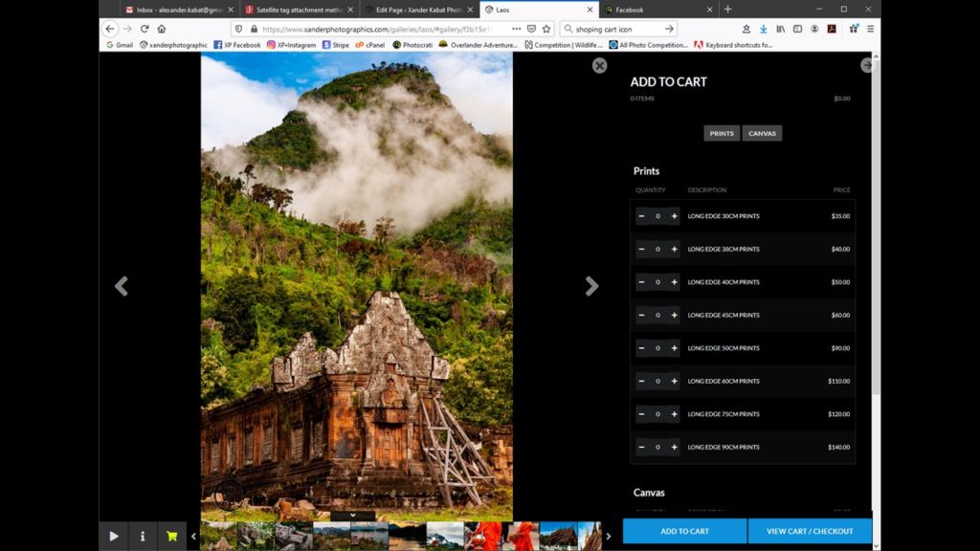The width and height of the screenshot is (980, 551).
Task: Open the Keyboard shortcuts bookmark
Action: 733,45
